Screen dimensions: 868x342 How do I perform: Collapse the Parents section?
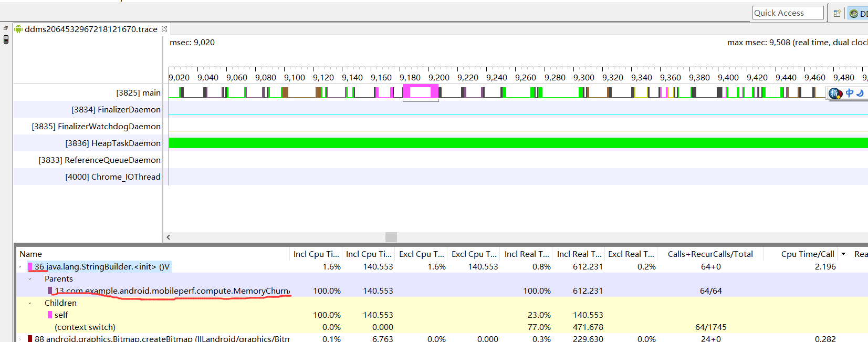tap(30, 279)
